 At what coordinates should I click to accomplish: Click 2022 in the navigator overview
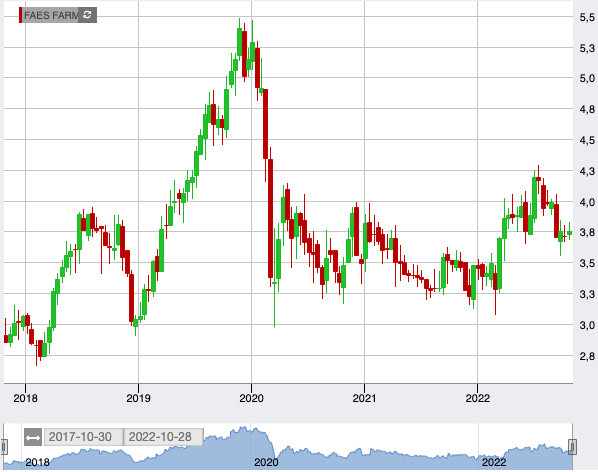494,462
